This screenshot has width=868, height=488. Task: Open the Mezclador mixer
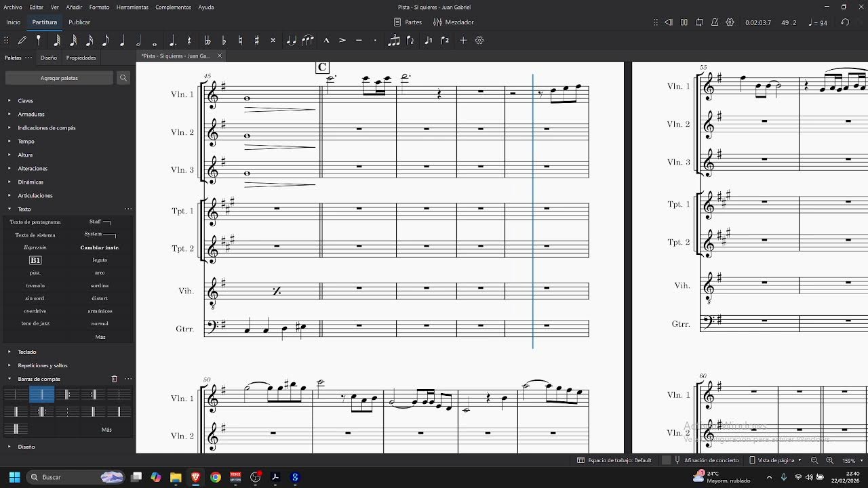(x=454, y=22)
